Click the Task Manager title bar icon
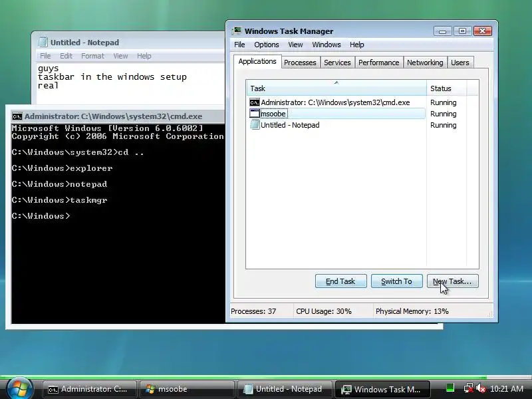532x399 pixels. coord(237,31)
